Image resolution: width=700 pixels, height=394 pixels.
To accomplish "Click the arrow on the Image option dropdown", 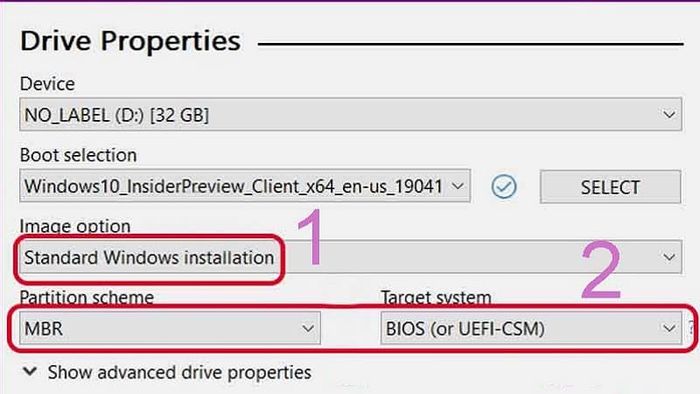I will (x=669, y=257).
